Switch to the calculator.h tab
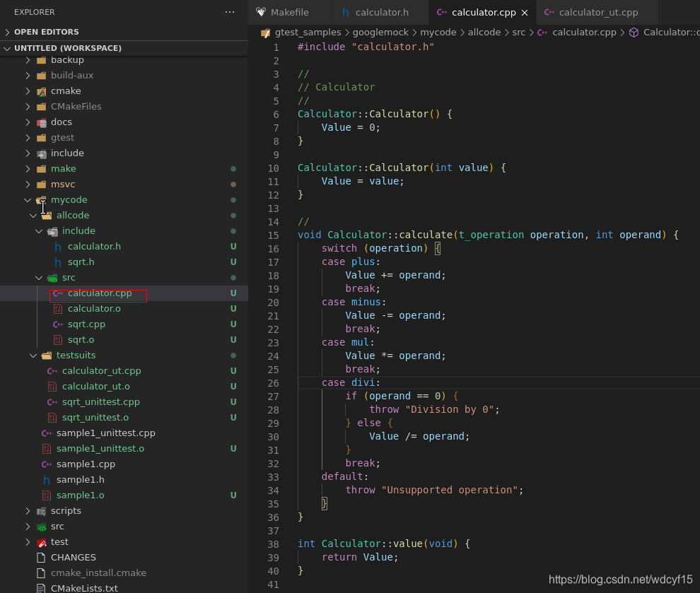The image size is (700, 593). coord(382,13)
